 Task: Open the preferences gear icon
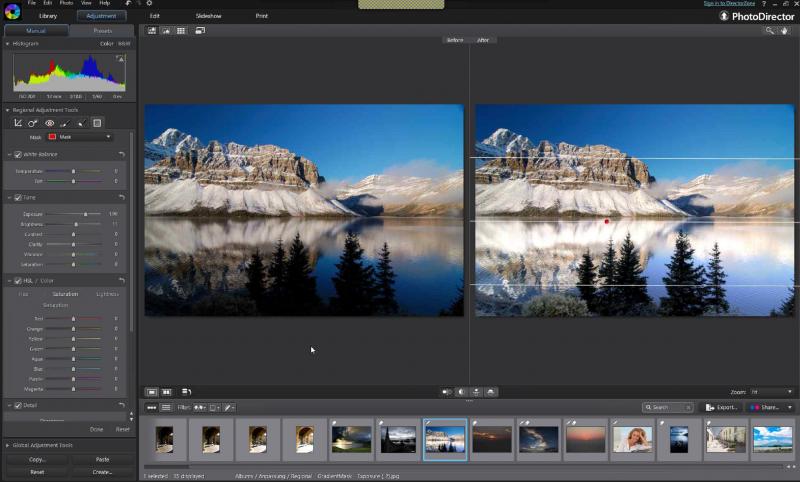(x=149, y=4)
